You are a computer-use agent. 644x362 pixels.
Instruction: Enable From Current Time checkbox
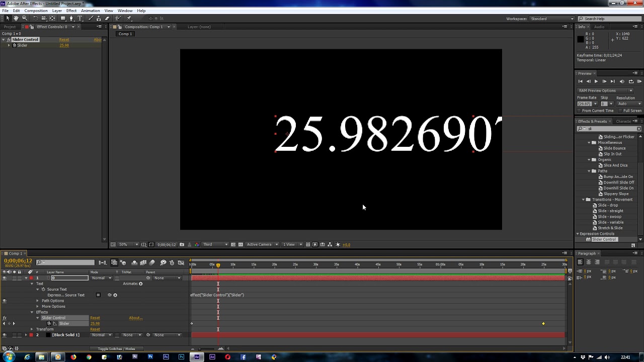580,111
